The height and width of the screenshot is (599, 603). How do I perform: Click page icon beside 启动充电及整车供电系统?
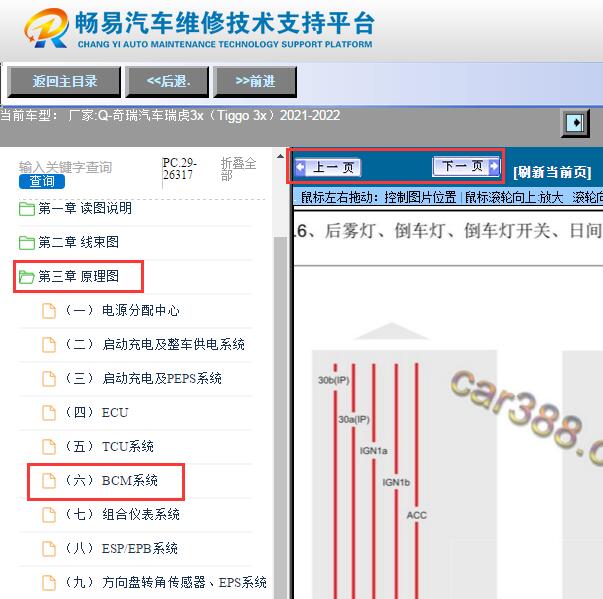click(x=49, y=344)
